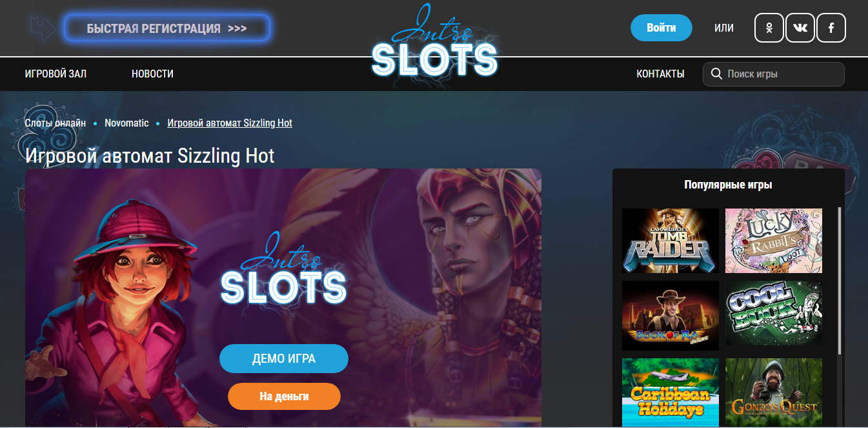Open the Gonzo's Quest thumbnail
This screenshot has height=428, width=868.
click(774, 392)
